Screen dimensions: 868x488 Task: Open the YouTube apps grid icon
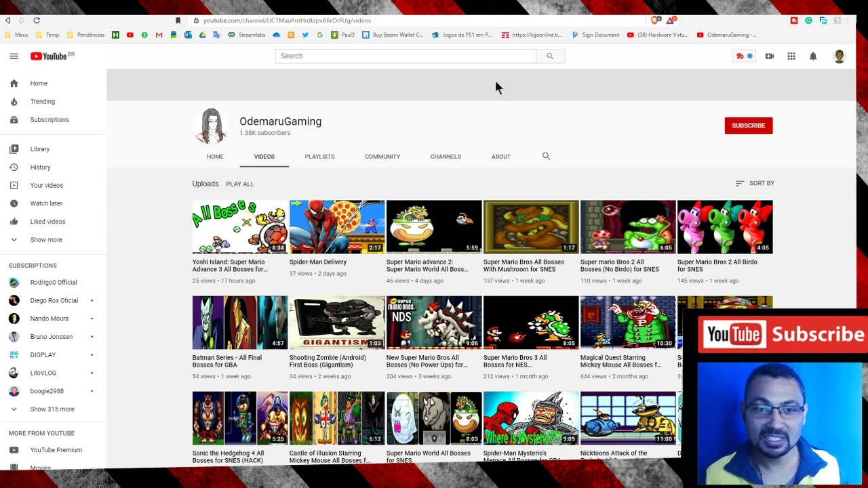pyautogui.click(x=791, y=56)
